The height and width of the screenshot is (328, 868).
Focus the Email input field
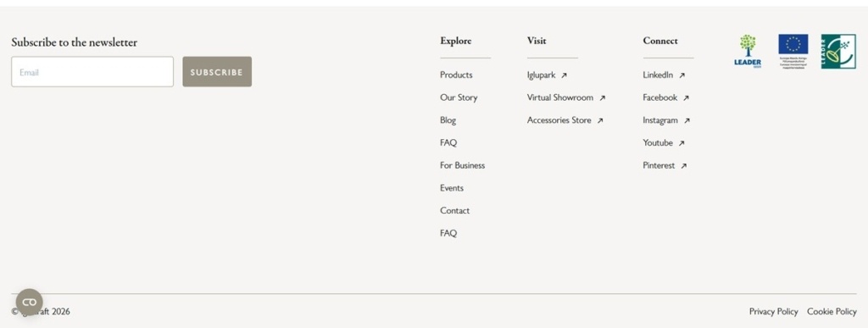click(x=92, y=72)
